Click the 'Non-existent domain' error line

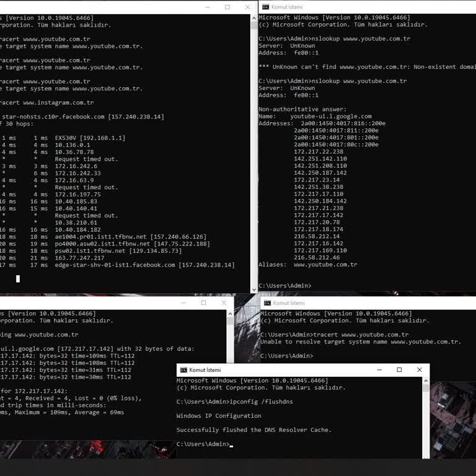coord(368,67)
